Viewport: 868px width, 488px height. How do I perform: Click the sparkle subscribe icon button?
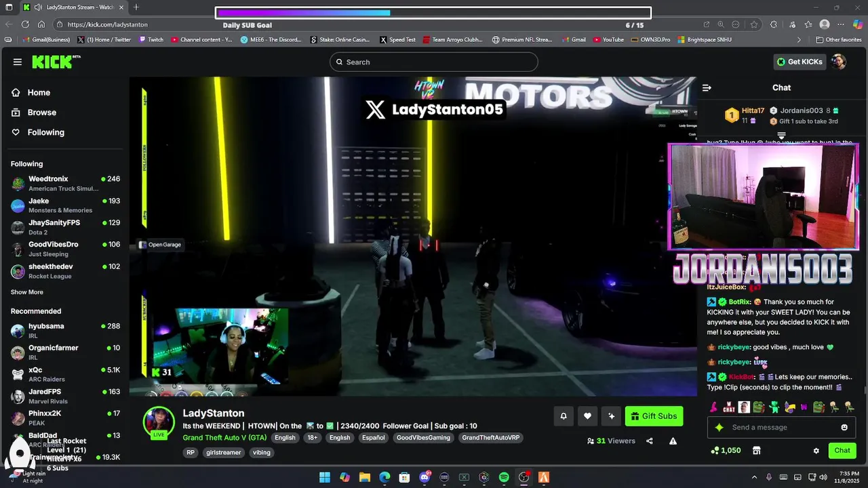[x=611, y=416]
